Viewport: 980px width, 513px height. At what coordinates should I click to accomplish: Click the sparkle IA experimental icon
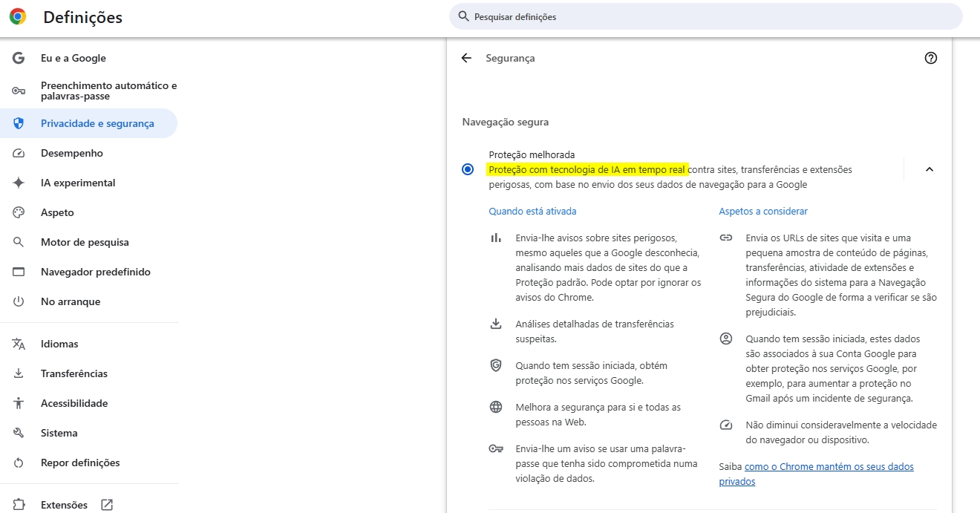[x=19, y=183]
